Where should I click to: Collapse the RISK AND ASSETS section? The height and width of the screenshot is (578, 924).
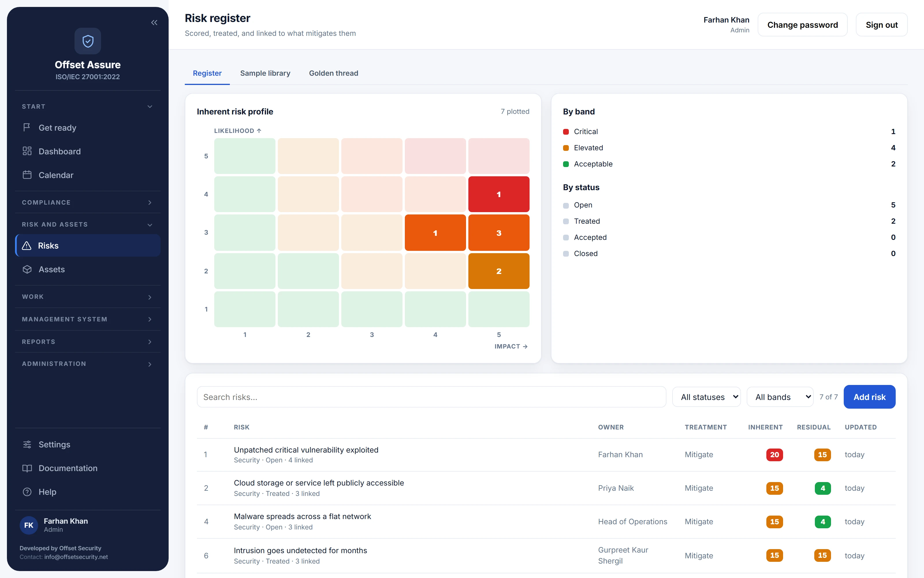point(88,224)
